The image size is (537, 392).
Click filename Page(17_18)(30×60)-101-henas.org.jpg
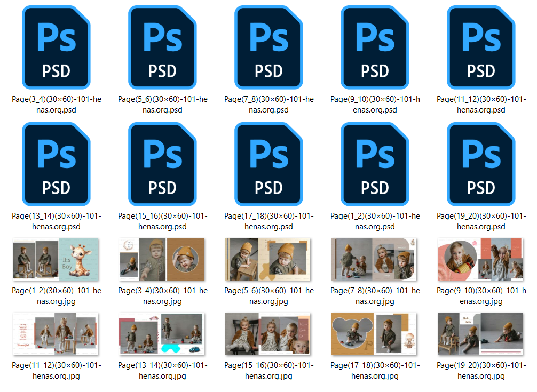pyautogui.click(x=375, y=371)
